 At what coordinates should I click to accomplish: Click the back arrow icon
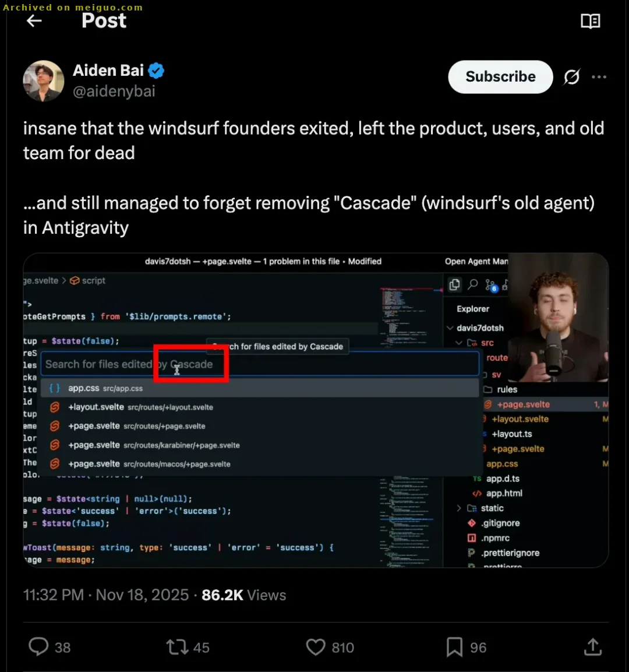coord(34,21)
